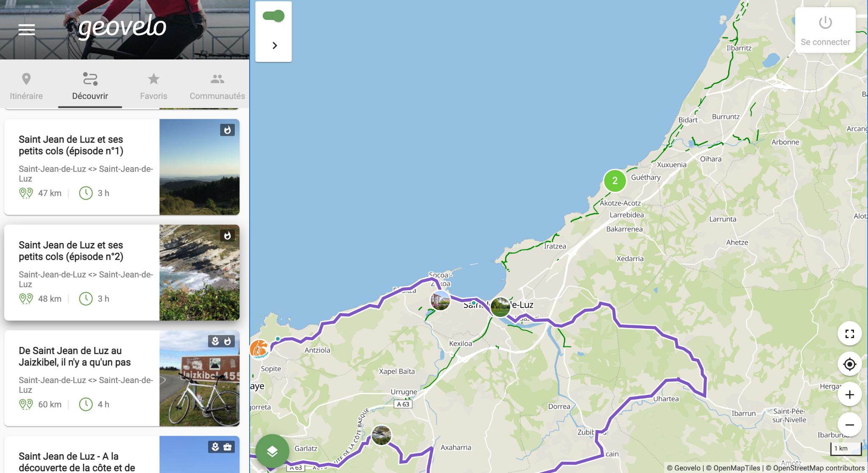Click the Ilbarritz map label
The image size is (868, 473).
tap(739, 48)
